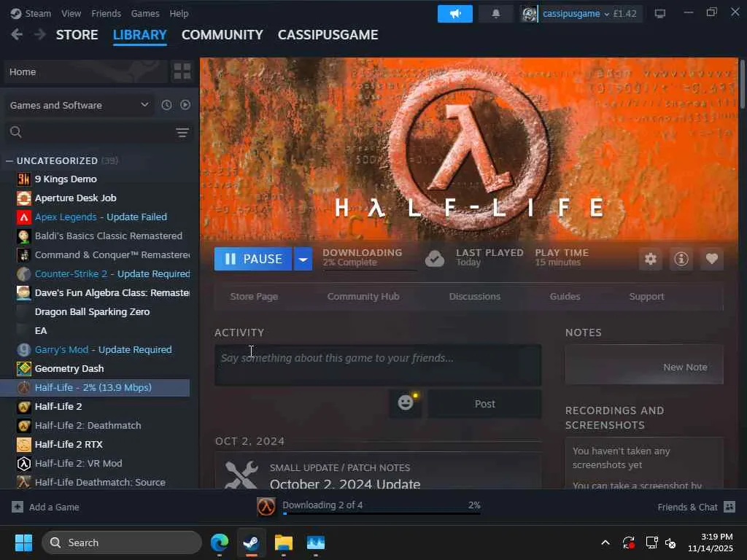Switch to Big Picture mode monitor icon

click(x=659, y=14)
